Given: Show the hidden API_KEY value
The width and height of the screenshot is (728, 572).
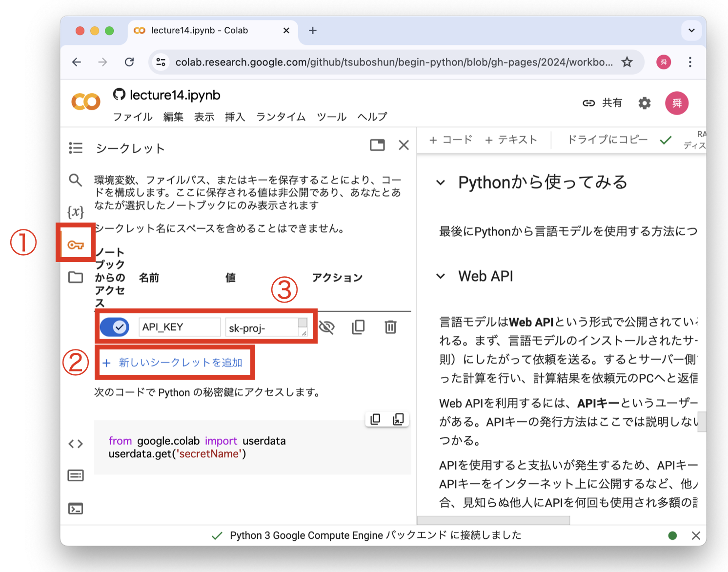Looking at the screenshot, I should point(326,327).
